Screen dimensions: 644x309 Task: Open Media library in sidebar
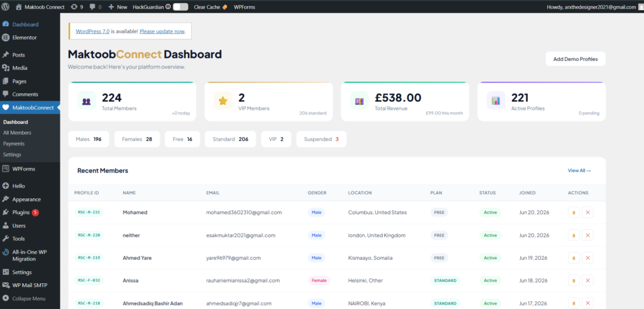[30, 68]
